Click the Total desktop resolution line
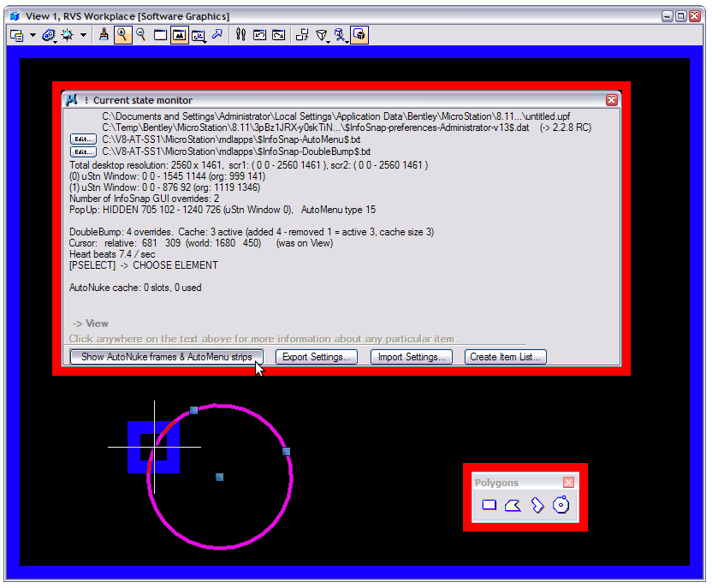The image size is (712, 588). click(x=248, y=165)
